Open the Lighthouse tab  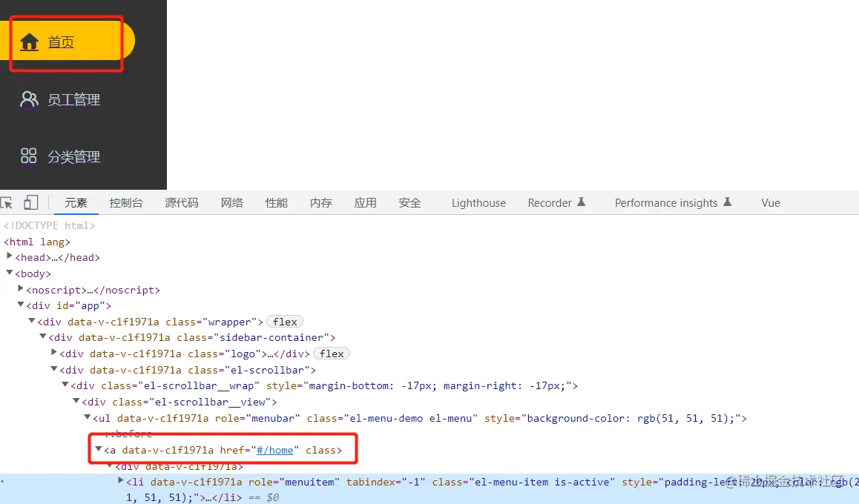478,203
